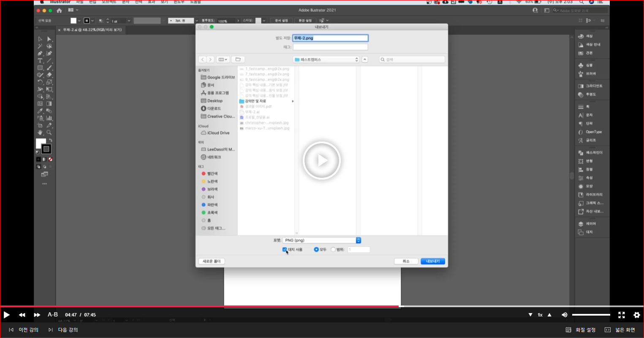This screenshot has width=644, height=338.
Task: Open the 심볼 (Symbols) panel
Action: [x=585, y=65]
